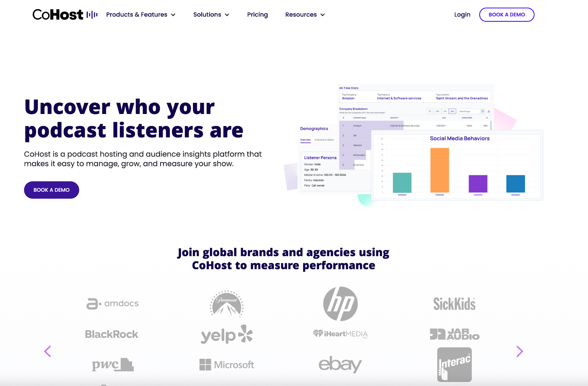This screenshot has width=588, height=386.
Task: Expand the Solutions dropdown
Action: (211, 15)
